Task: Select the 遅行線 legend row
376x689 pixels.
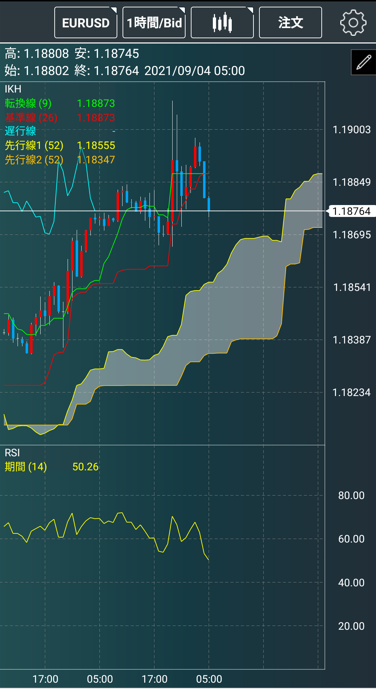Action: coord(60,131)
